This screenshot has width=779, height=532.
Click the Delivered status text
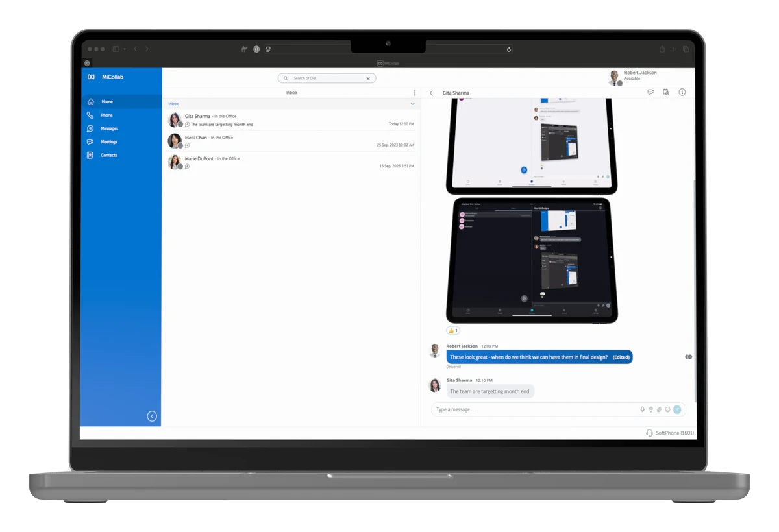[x=453, y=367]
